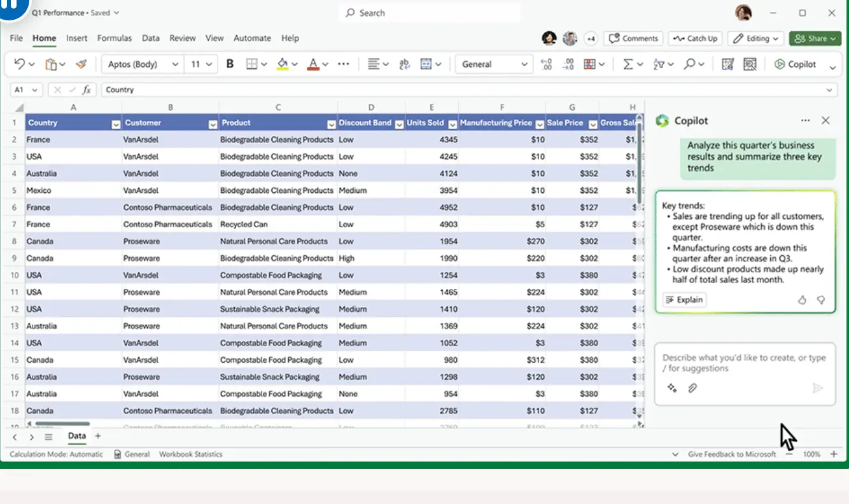Apply the red font color
Viewport: 849px width, 504px height.
click(x=312, y=64)
